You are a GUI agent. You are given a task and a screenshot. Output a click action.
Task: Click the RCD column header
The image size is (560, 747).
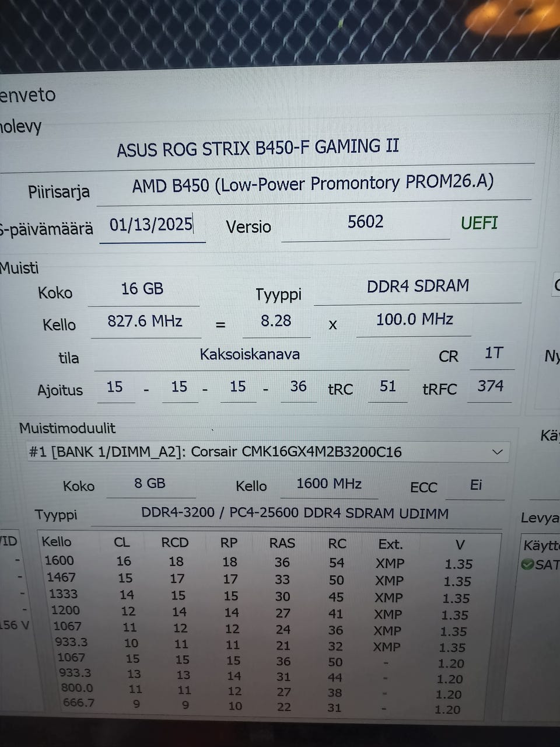click(x=174, y=543)
